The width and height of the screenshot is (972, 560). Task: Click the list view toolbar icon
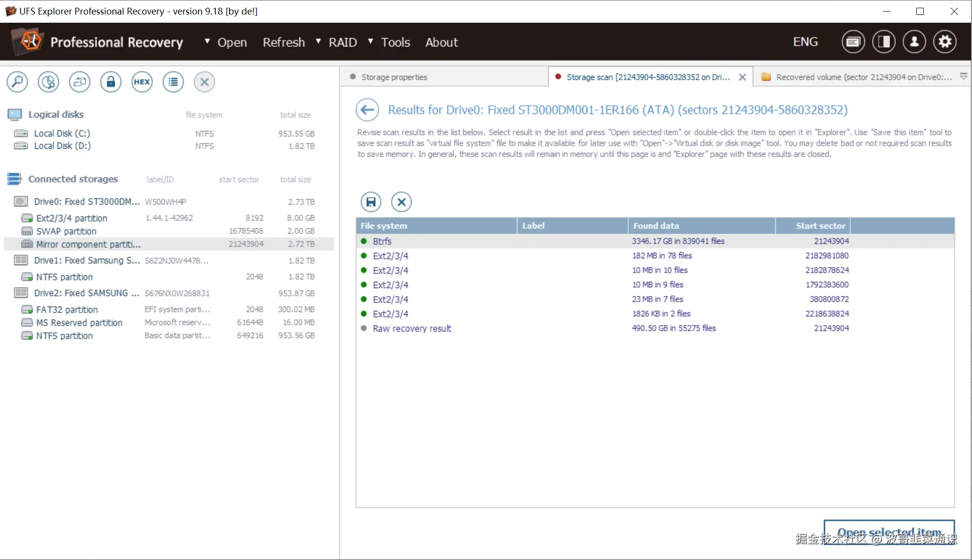tap(173, 82)
